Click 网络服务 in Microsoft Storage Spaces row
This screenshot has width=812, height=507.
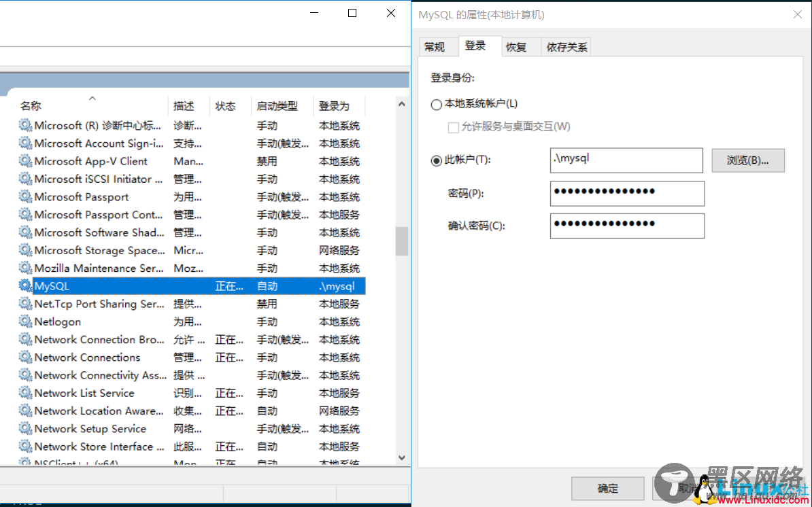[x=339, y=250]
